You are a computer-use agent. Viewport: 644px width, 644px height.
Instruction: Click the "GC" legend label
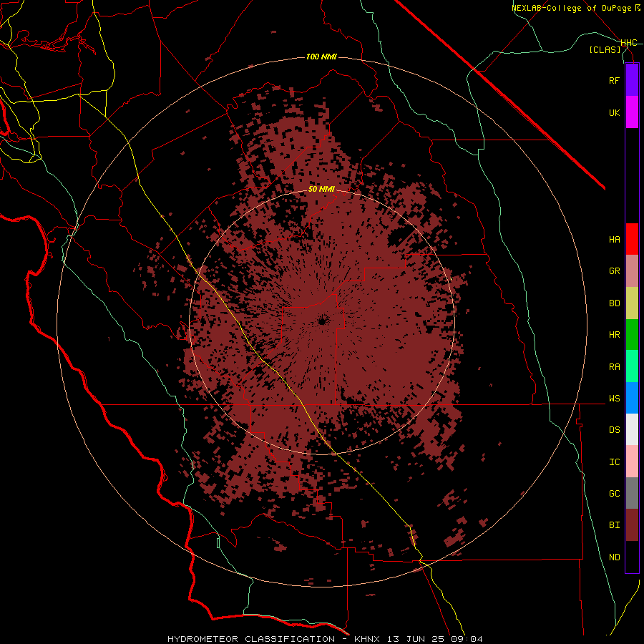pos(614,493)
